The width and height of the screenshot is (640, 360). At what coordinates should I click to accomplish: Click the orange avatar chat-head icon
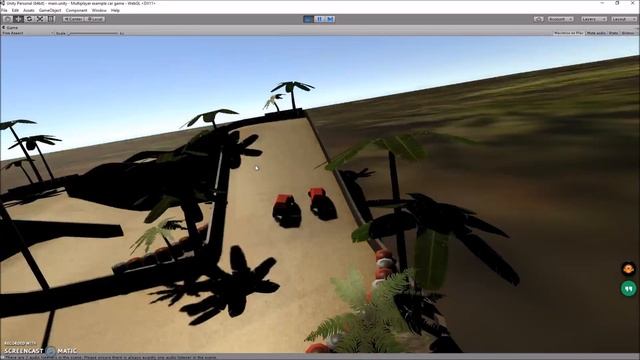click(629, 269)
